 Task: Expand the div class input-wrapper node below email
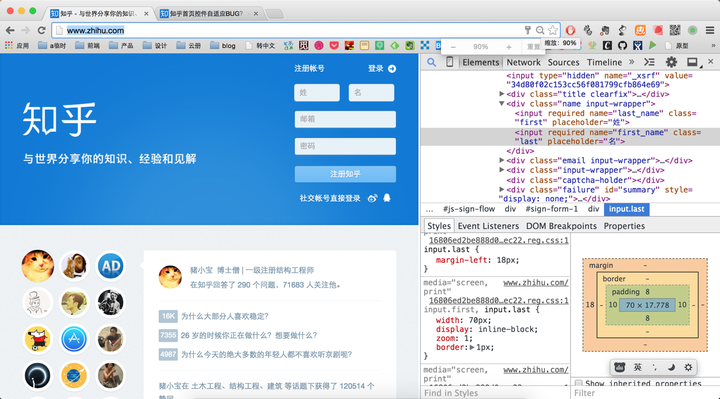[x=502, y=170]
